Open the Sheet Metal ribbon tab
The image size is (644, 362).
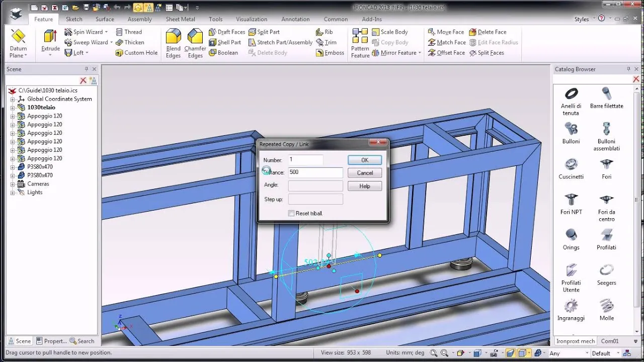(x=181, y=19)
